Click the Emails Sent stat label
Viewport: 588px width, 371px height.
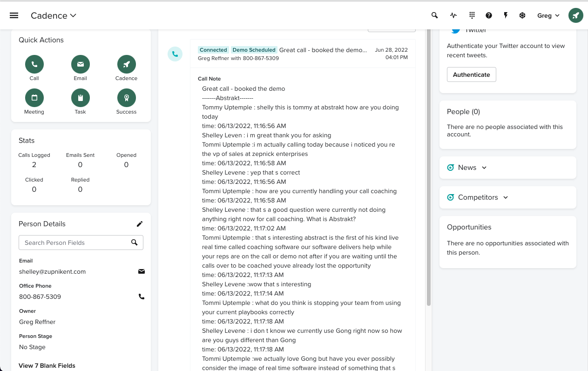81,155
